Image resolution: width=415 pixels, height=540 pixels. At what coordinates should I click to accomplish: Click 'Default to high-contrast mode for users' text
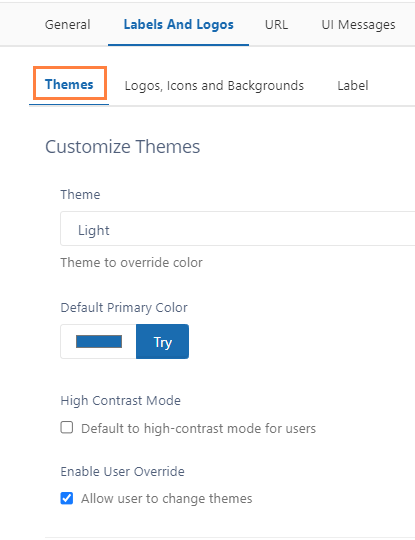pos(198,429)
